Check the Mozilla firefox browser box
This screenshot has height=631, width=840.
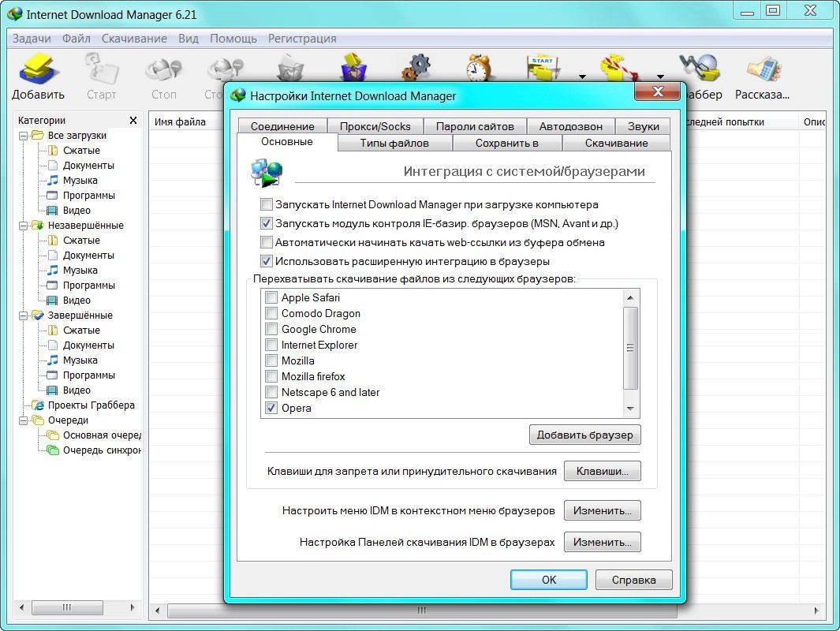coord(271,376)
